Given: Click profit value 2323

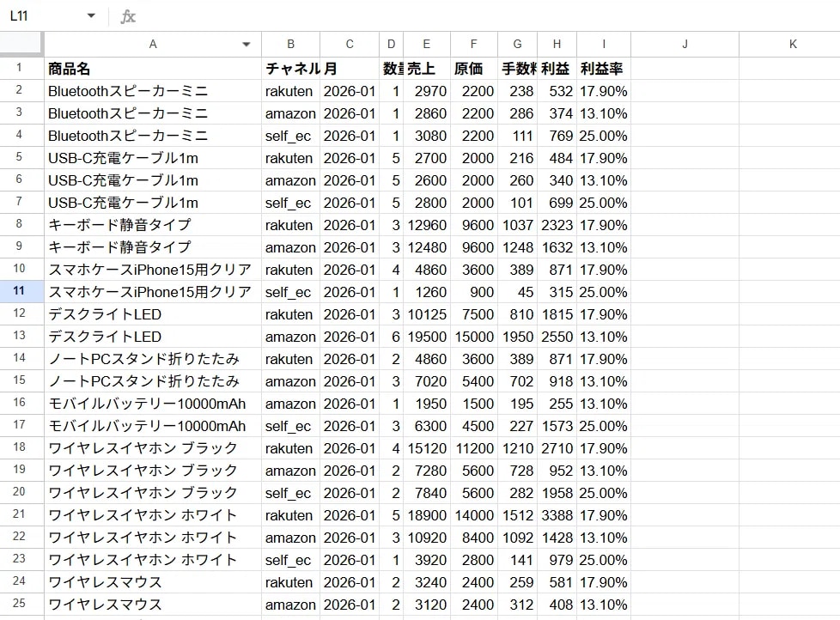Looking at the screenshot, I should pyautogui.click(x=557, y=225).
